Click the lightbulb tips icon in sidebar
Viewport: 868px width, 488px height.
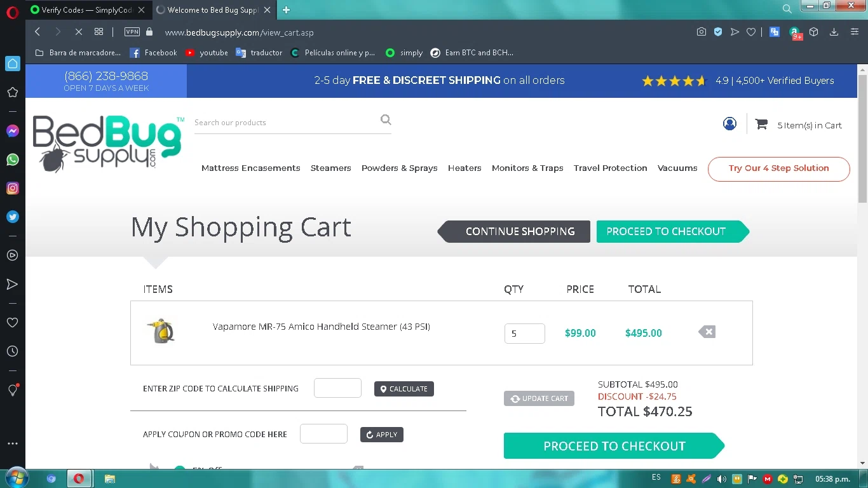(x=12, y=390)
